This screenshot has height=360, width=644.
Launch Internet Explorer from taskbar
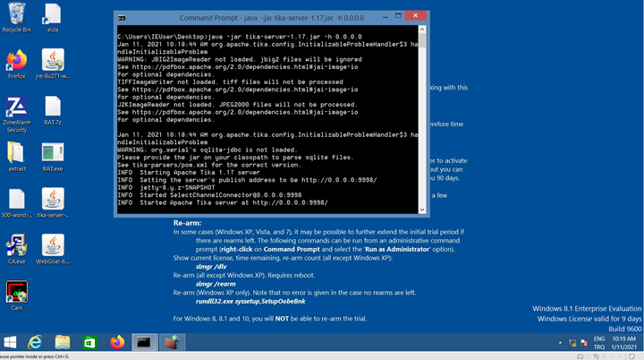coord(35,342)
